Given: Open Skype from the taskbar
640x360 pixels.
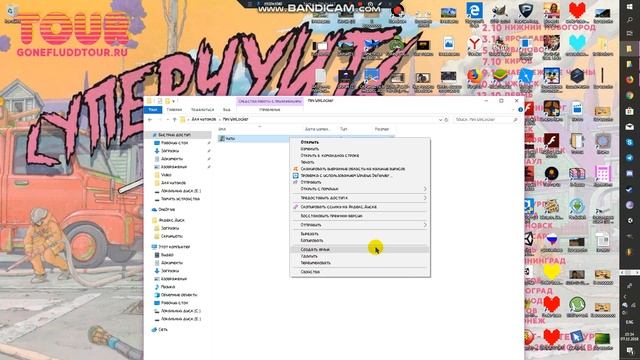Looking at the screenshot, I should pos(629,142).
